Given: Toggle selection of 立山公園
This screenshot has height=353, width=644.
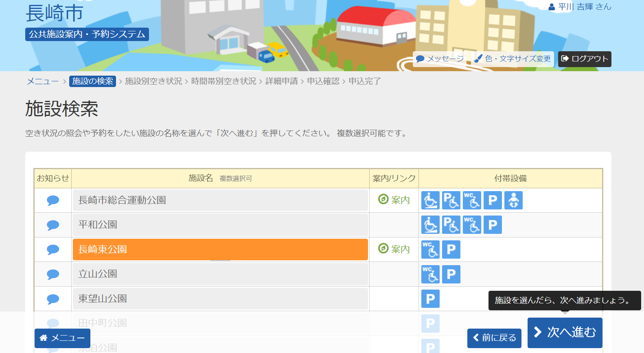Looking at the screenshot, I should [x=220, y=274].
